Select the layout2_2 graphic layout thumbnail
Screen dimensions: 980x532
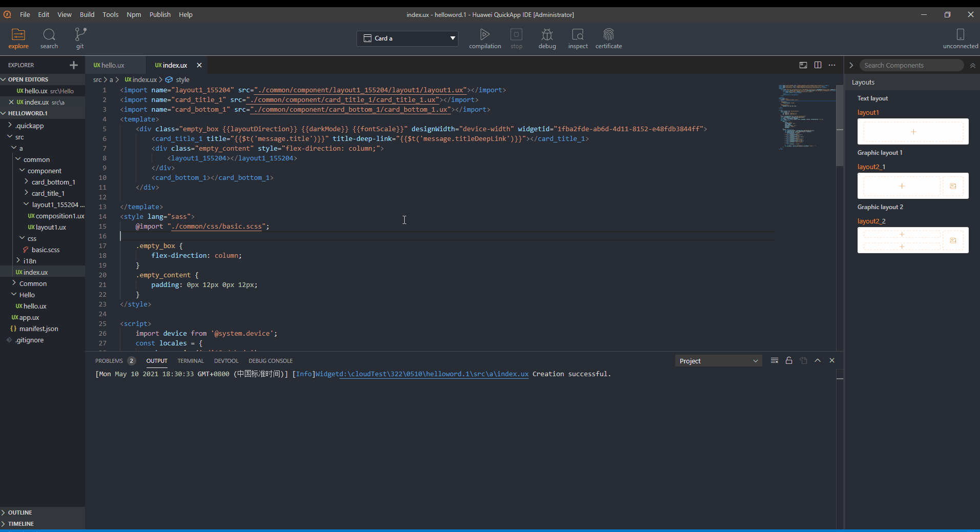(x=913, y=240)
